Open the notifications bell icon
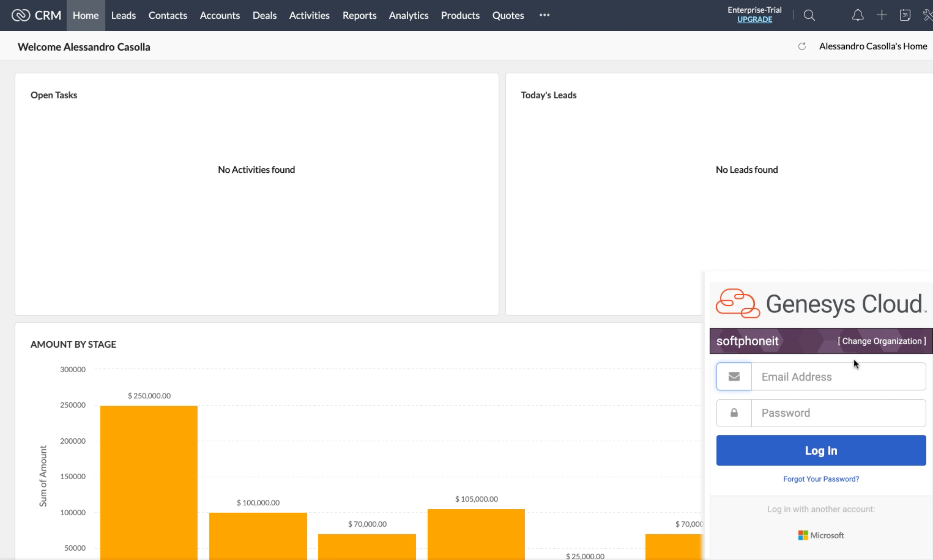The height and width of the screenshot is (560, 933). point(858,15)
